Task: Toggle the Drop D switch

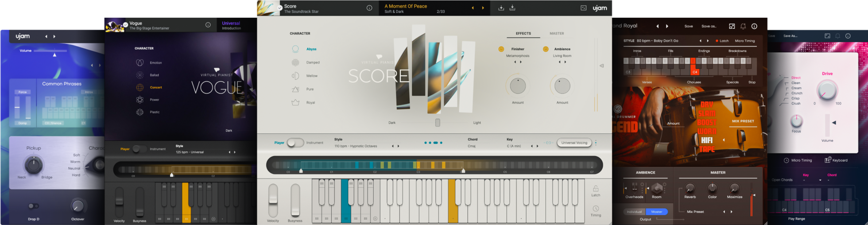Action: point(33,206)
